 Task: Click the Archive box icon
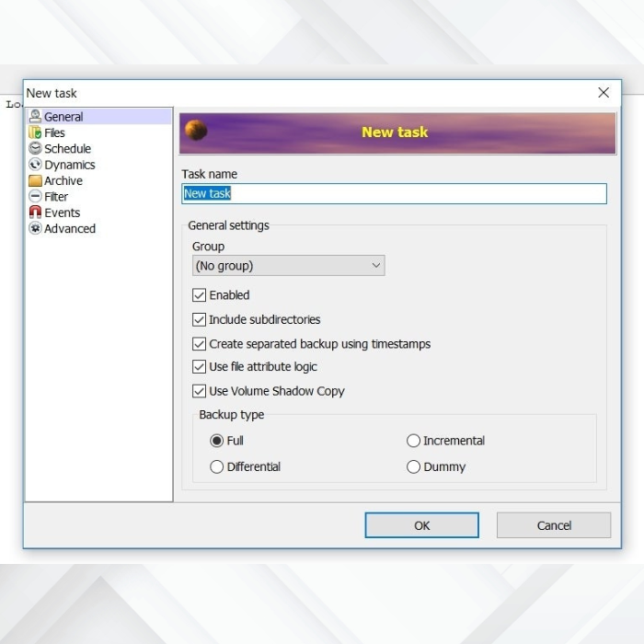click(x=35, y=180)
